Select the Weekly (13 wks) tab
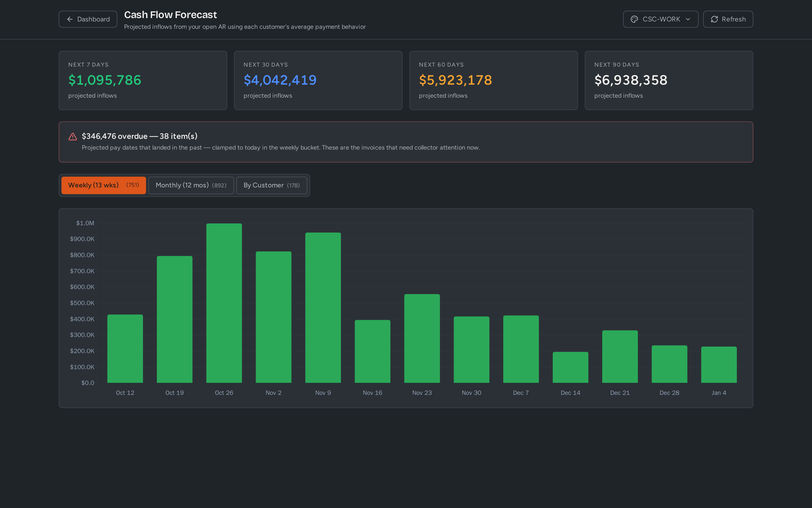 point(104,185)
